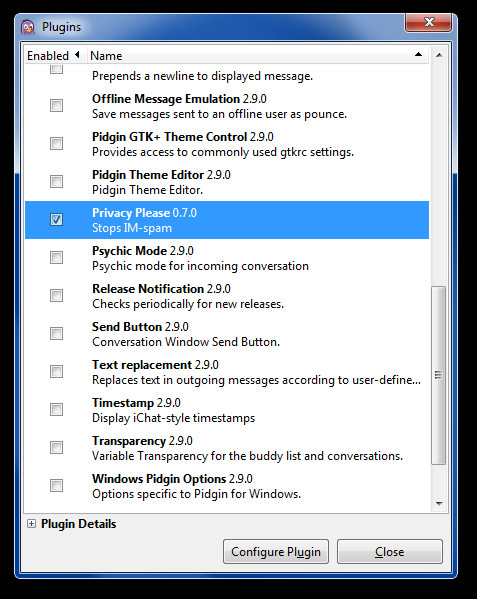Click the Pidgin icon in title bar
The height and width of the screenshot is (599, 477).
[28, 27]
